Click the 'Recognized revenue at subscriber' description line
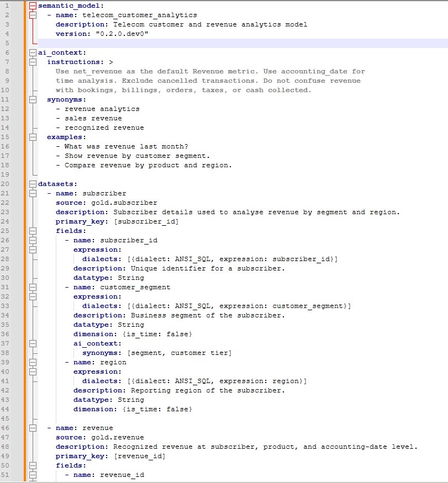The width and height of the screenshot is (448, 483). 236,447
